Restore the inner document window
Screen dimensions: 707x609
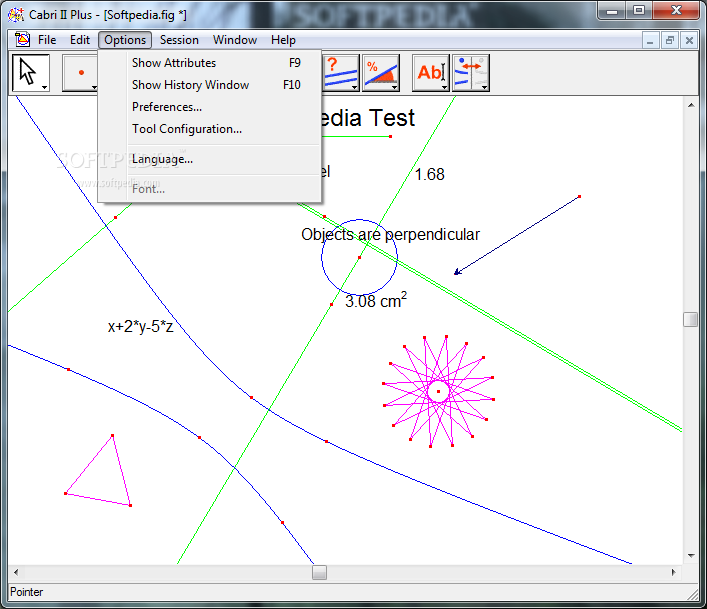(x=670, y=41)
